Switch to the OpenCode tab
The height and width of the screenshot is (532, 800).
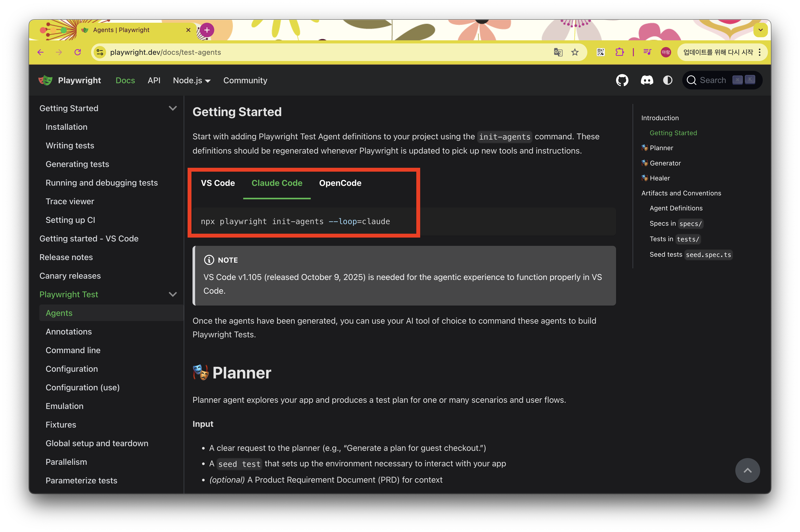(340, 183)
